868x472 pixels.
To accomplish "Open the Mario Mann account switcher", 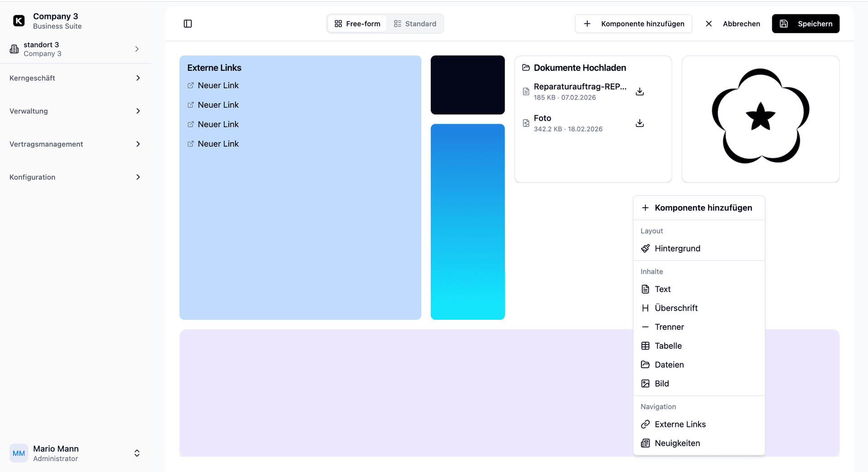I will pyautogui.click(x=137, y=453).
